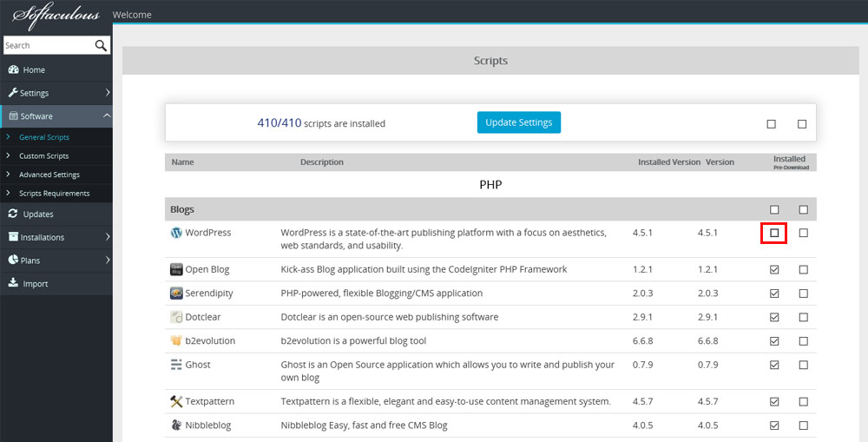The height and width of the screenshot is (442, 868).
Task: Click the Installations box icon
Action: click(13, 236)
